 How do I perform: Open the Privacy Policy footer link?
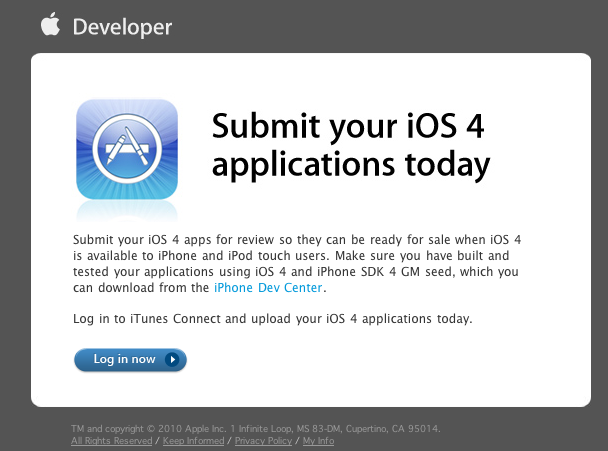263,441
